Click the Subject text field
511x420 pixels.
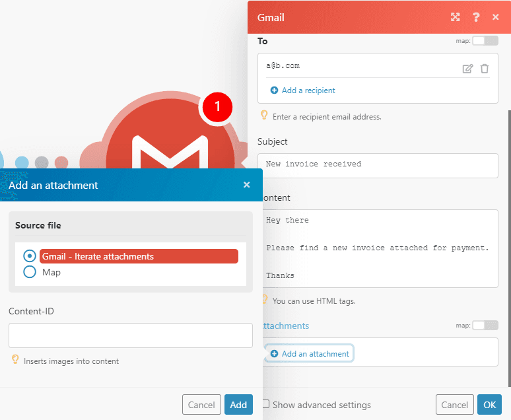pos(378,164)
